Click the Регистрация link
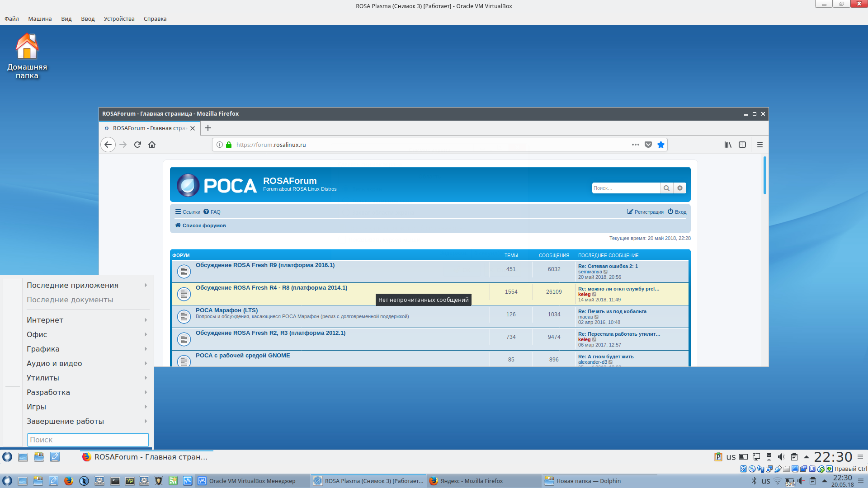The image size is (868, 488). point(648,212)
